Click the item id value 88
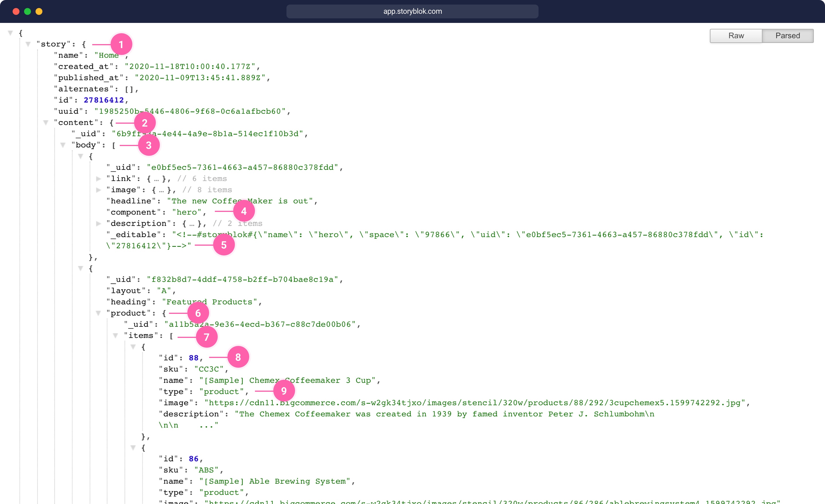Viewport: 825px width, 504px height. point(194,358)
